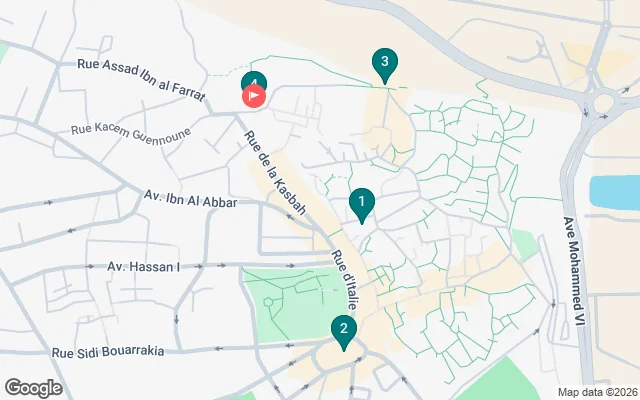Screen dimensions: 640x400
Task: Click the Rue Kacem Guennoune label
Action: point(131,132)
